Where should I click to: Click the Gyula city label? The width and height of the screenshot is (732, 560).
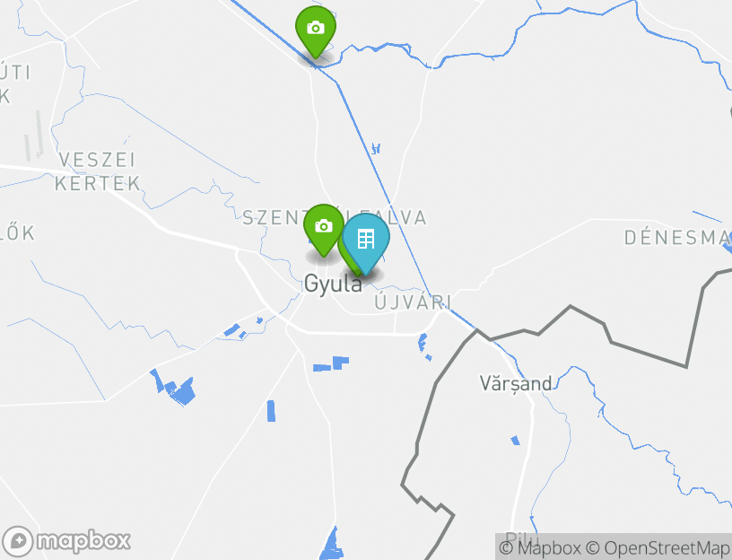click(x=333, y=284)
